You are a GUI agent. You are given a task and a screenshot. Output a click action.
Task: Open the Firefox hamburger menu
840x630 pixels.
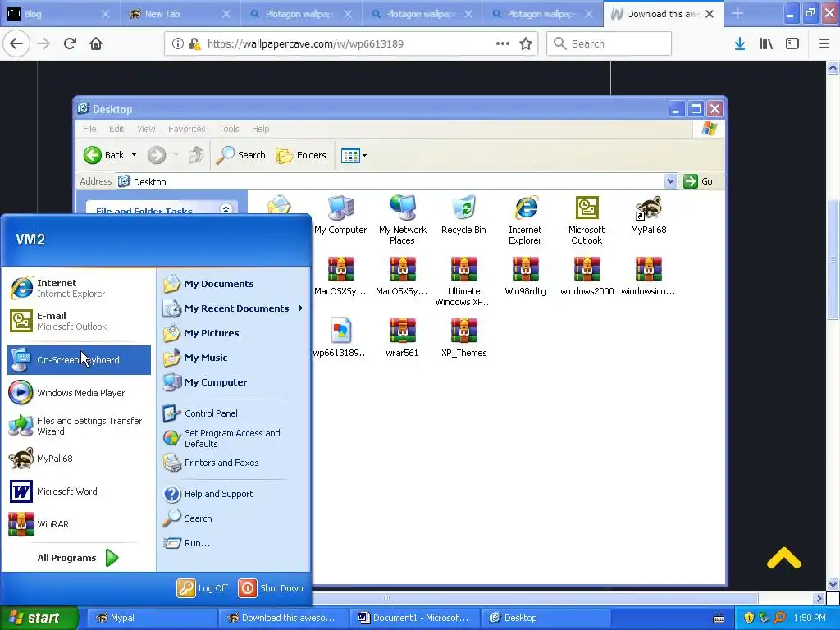pos(824,44)
